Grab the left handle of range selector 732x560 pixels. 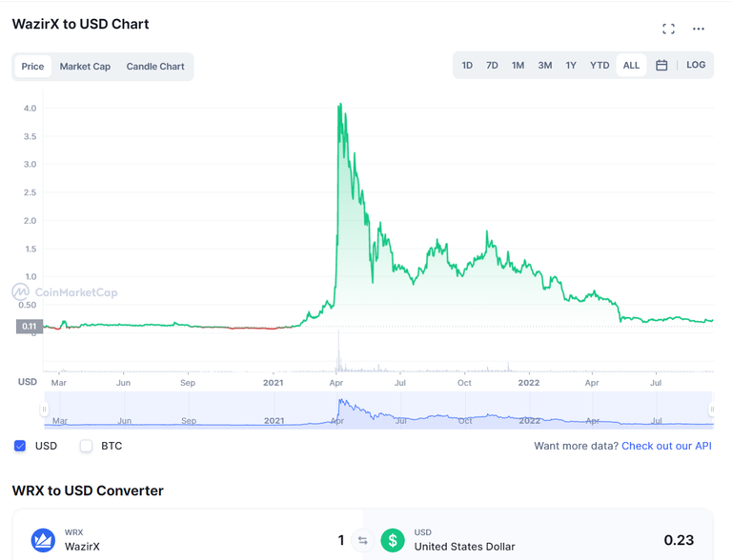tap(44, 410)
